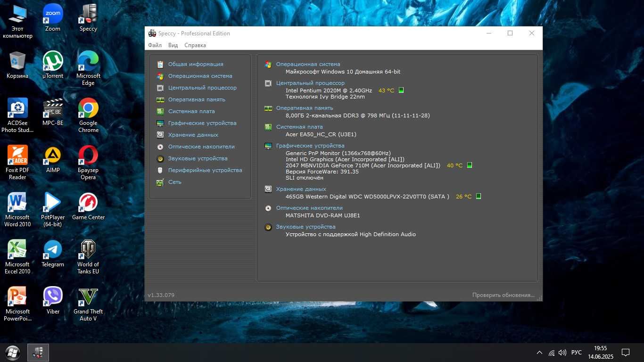
Task: Click MATSHITA DVD-RAM UJ8E1 text
Action: click(323, 215)
